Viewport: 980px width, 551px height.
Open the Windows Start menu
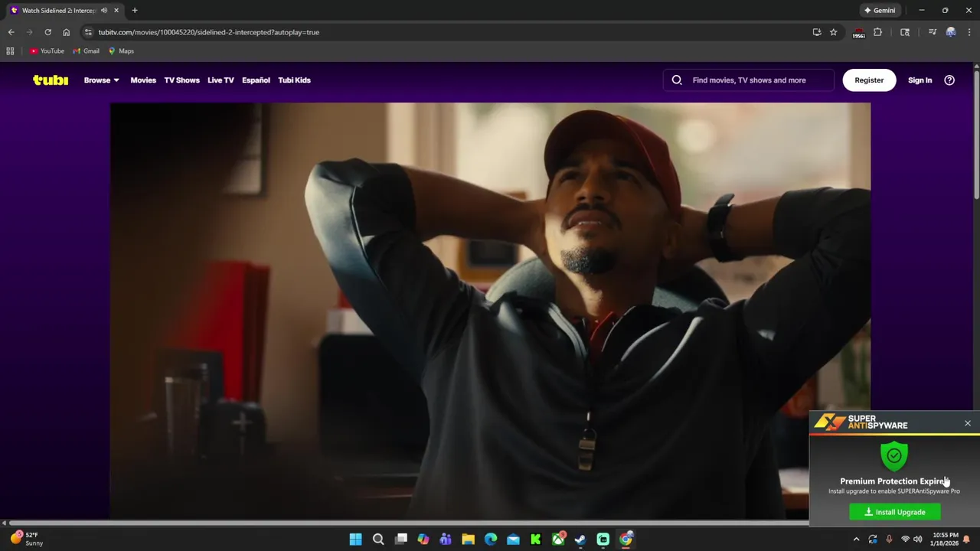tap(356, 540)
